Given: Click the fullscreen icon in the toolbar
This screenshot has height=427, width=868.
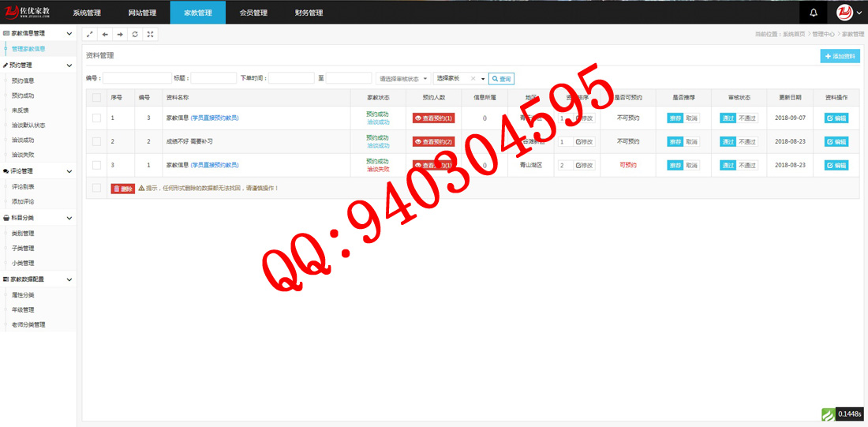Looking at the screenshot, I should click(x=151, y=35).
